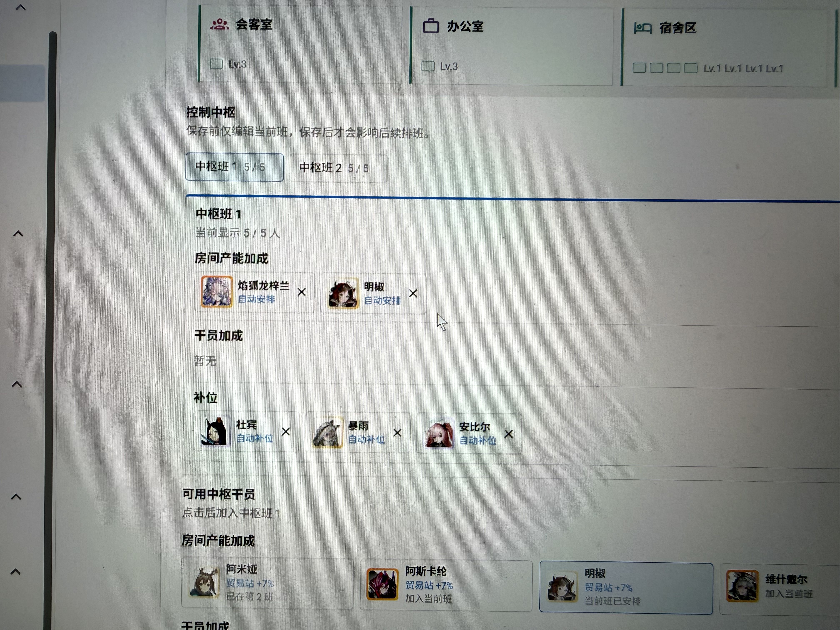The image size is (840, 630).
Task: Click 明椒 avatar in the 当前班已安排 card
Action: (562, 587)
